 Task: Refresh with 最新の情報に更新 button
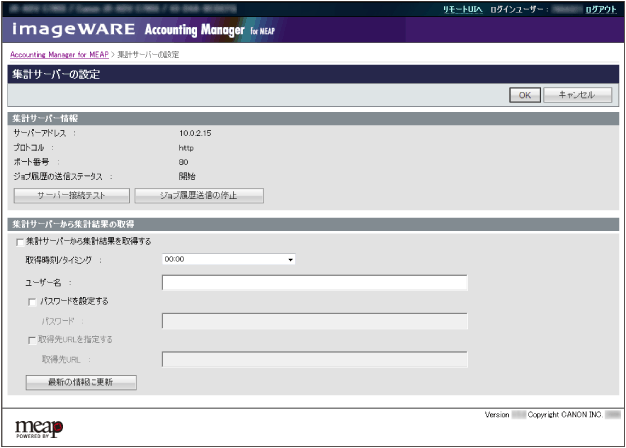pos(81,382)
